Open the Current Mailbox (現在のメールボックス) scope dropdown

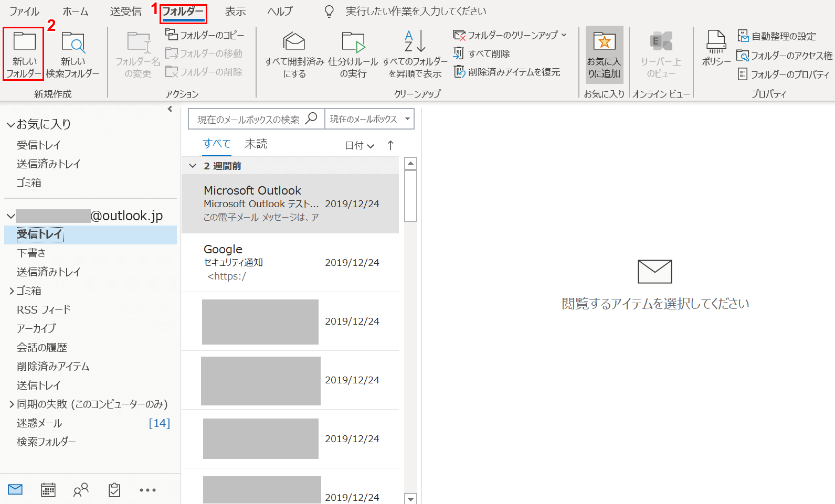[x=369, y=119]
